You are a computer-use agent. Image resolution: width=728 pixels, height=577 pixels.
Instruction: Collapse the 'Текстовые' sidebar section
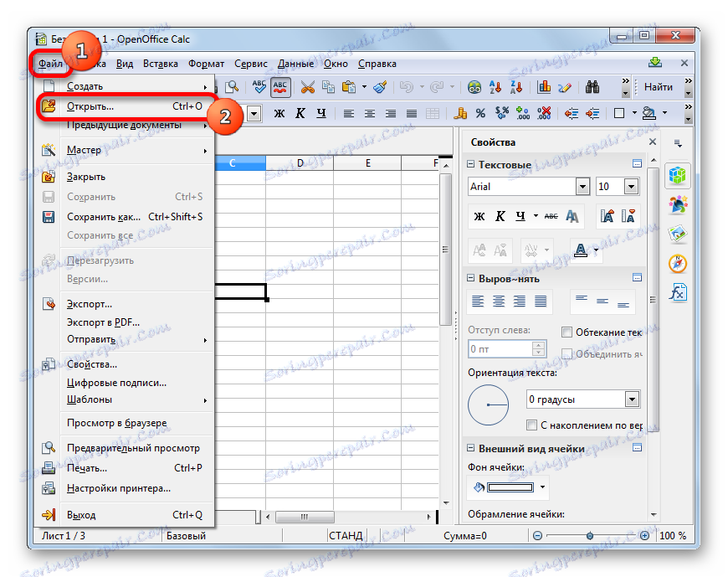[471, 164]
